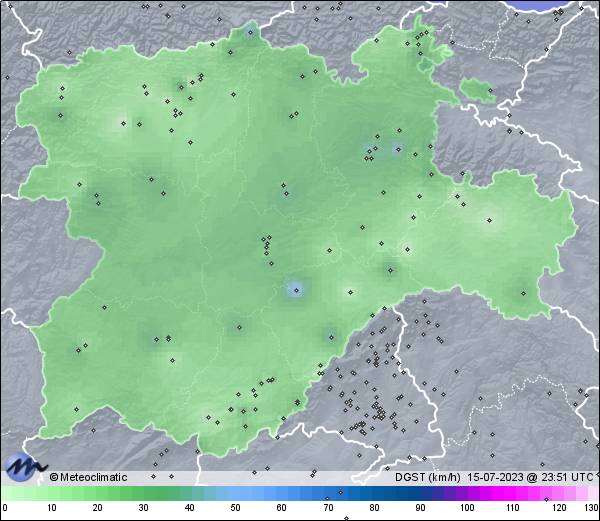Click the station marker with the blue halo at the map center

pyautogui.click(x=296, y=290)
